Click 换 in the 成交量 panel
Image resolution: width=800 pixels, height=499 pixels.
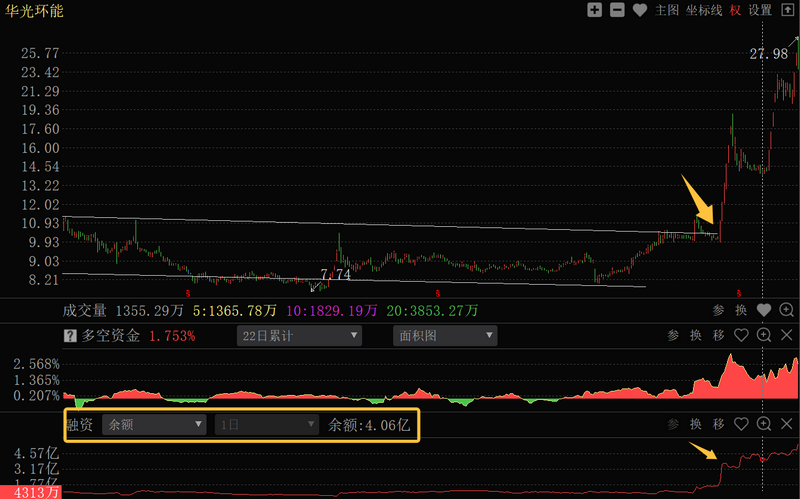[x=741, y=310]
